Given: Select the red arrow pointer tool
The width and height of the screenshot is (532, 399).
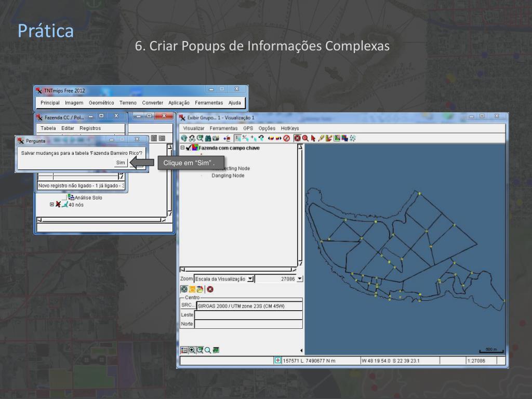Looking at the screenshot, I should [x=313, y=138].
